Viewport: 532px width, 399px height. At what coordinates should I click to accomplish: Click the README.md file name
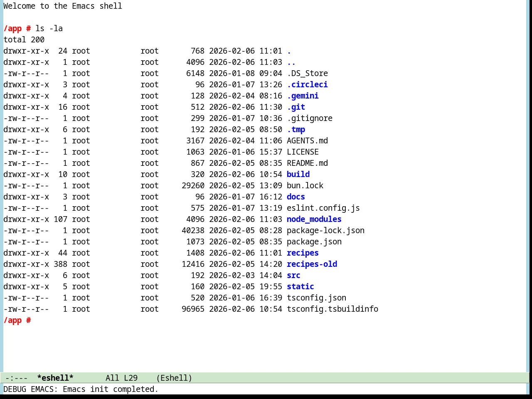click(x=307, y=163)
